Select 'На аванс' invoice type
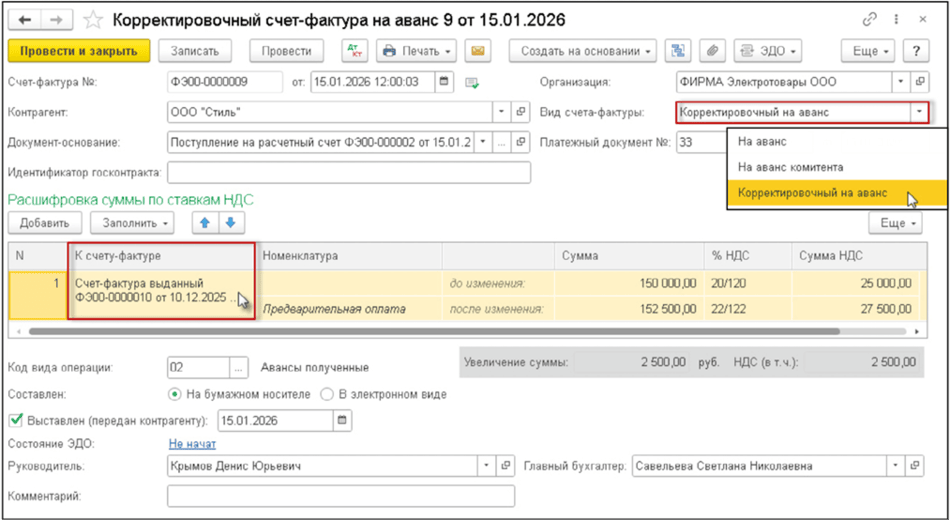 pyautogui.click(x=762, y=142)
